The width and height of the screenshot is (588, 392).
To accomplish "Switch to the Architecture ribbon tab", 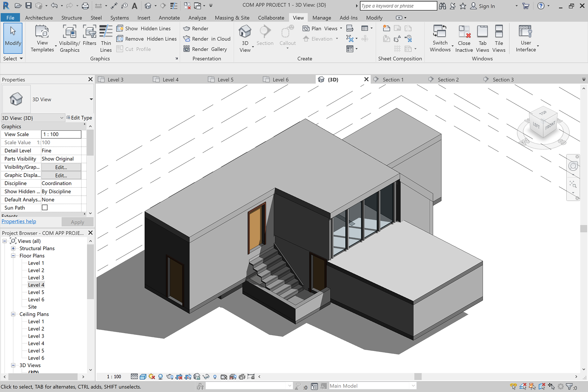I will [39, 18].
